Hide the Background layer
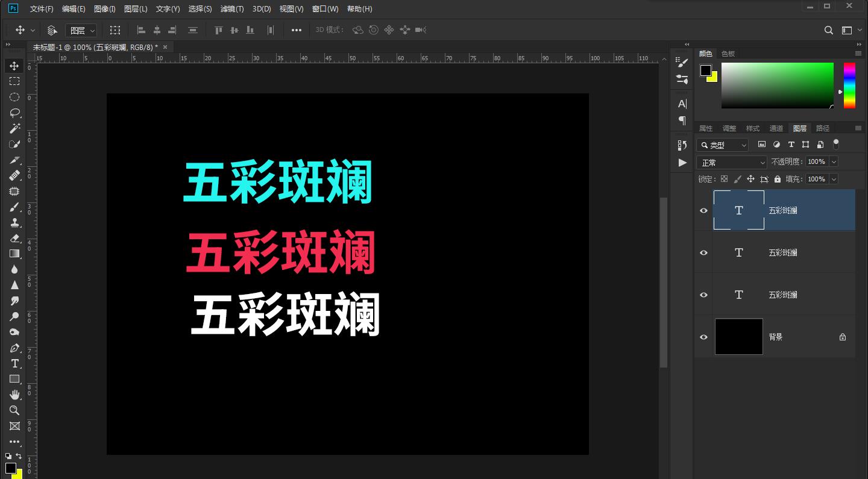 click(x=703, y=337)
